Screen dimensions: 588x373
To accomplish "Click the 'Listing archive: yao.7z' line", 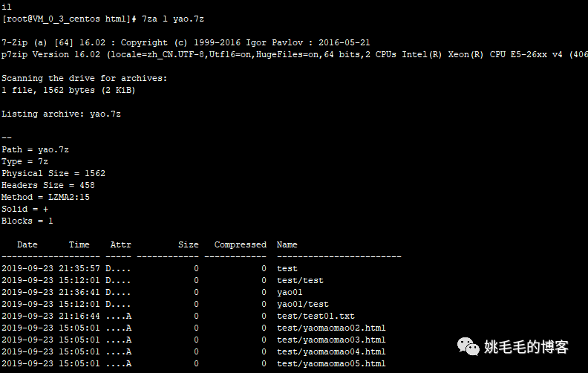I will pos(61,114).
